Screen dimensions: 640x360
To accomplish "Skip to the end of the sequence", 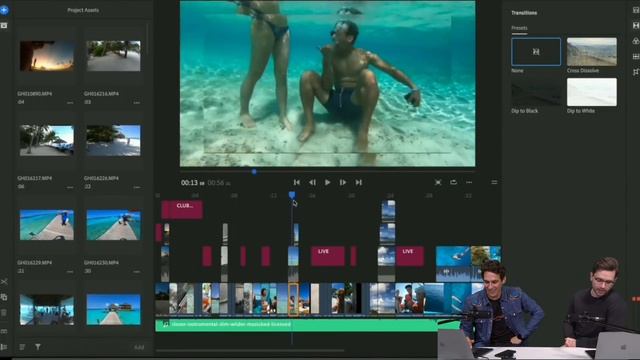I will point(358,182).
